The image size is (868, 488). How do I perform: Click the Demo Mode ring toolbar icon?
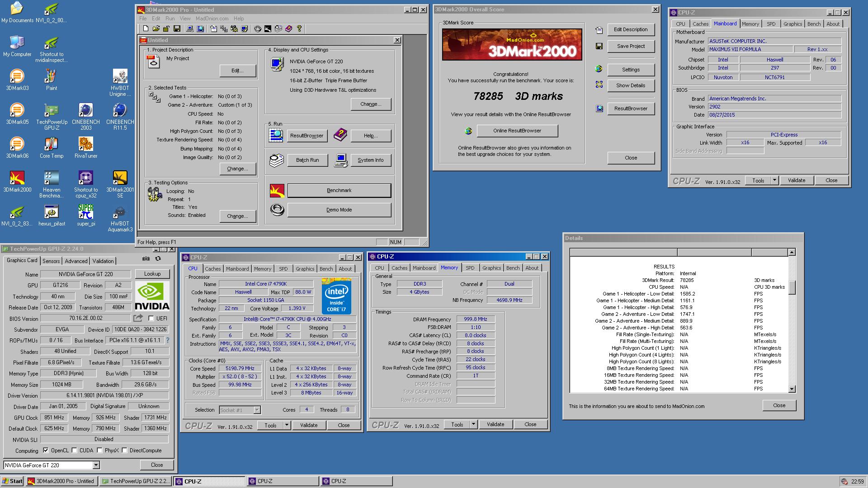click(x=258, y=28)
